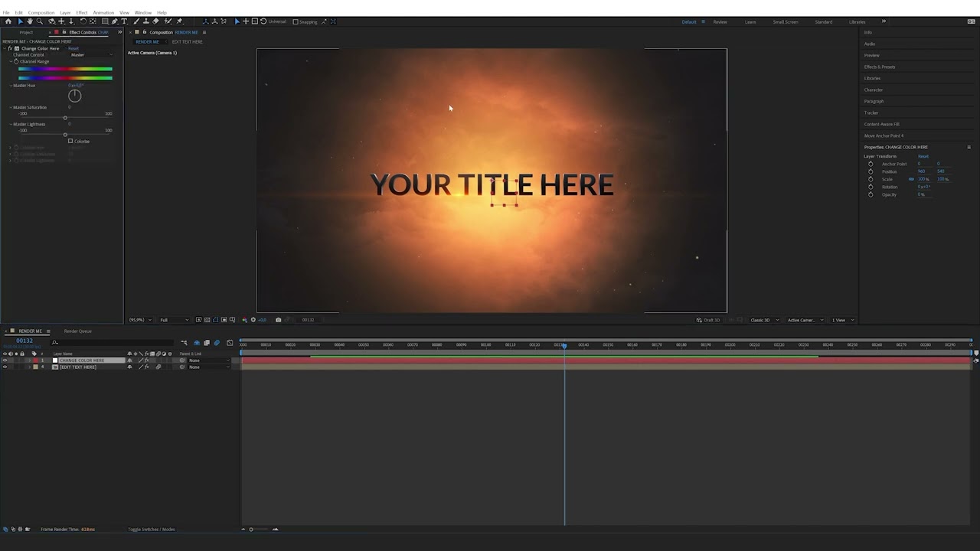This screenshot has height=551, width=980.
Task: Enable the Colorize checkbox
Action: point(70,141)
